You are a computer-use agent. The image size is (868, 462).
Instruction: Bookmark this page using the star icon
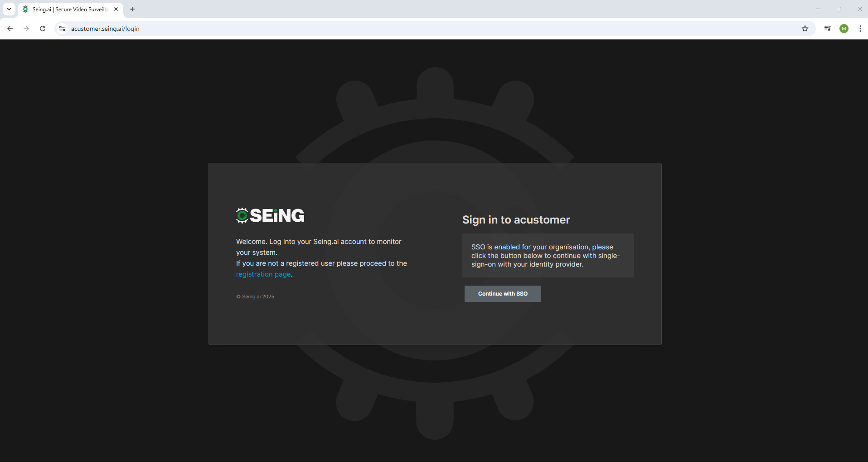[805, 28]
